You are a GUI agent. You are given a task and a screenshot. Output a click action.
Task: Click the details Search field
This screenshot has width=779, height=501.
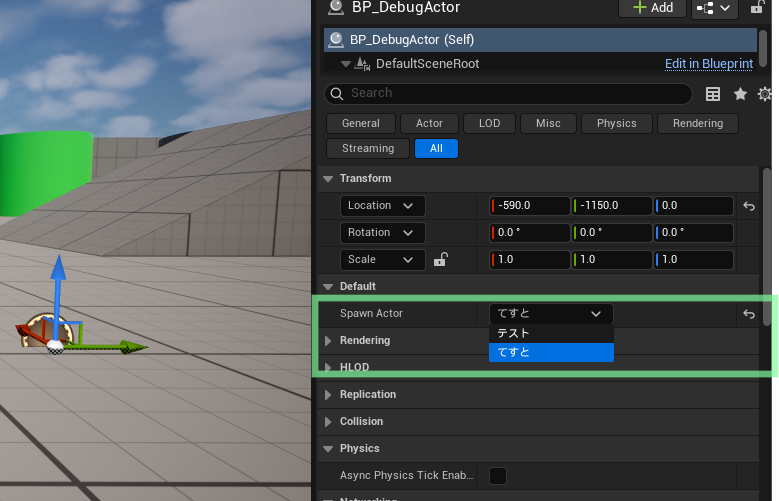coord(508,93)
